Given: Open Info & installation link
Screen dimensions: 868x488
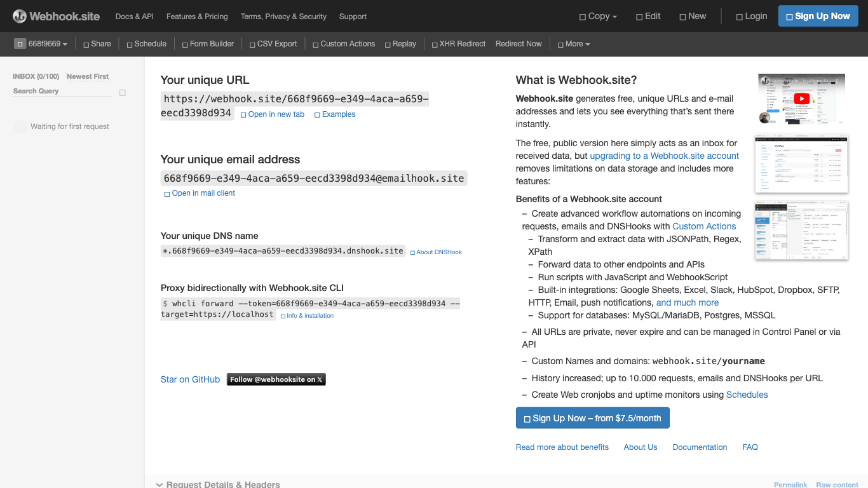Looking at the screenshot, I should [307, 316].
